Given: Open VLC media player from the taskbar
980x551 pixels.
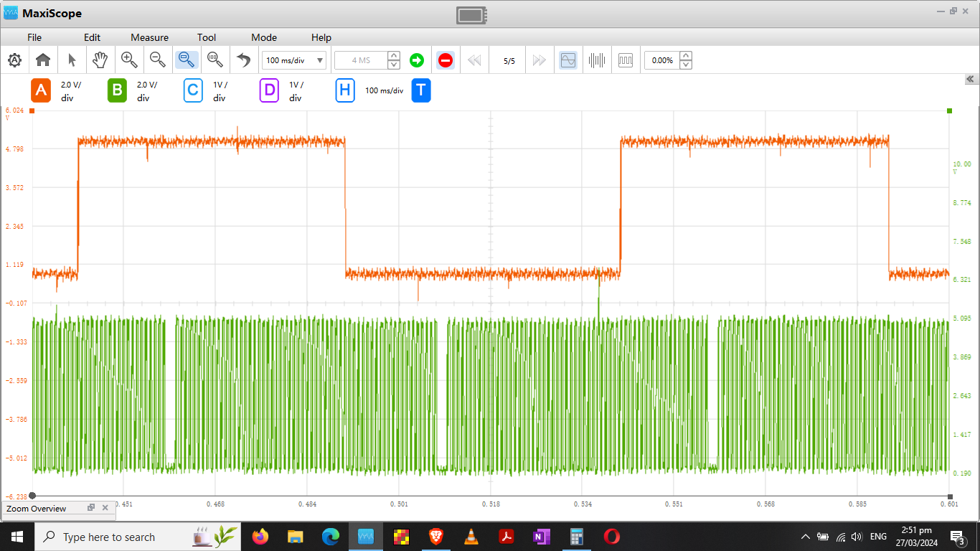Looking at the screenshot, I should coord(471,537).
